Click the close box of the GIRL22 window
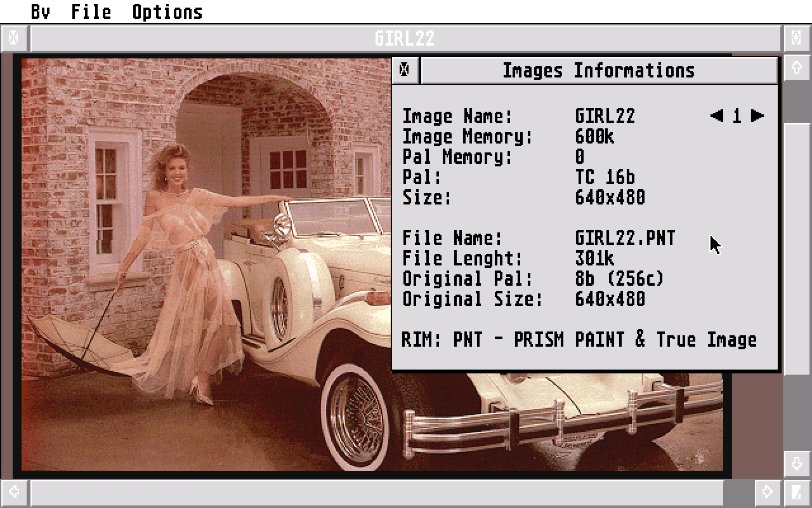 [13, 38]
